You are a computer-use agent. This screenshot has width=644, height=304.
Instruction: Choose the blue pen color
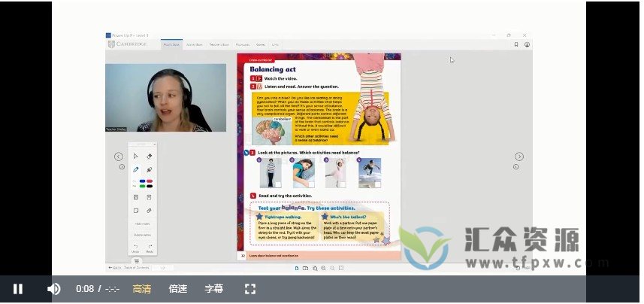pos(143,181)
